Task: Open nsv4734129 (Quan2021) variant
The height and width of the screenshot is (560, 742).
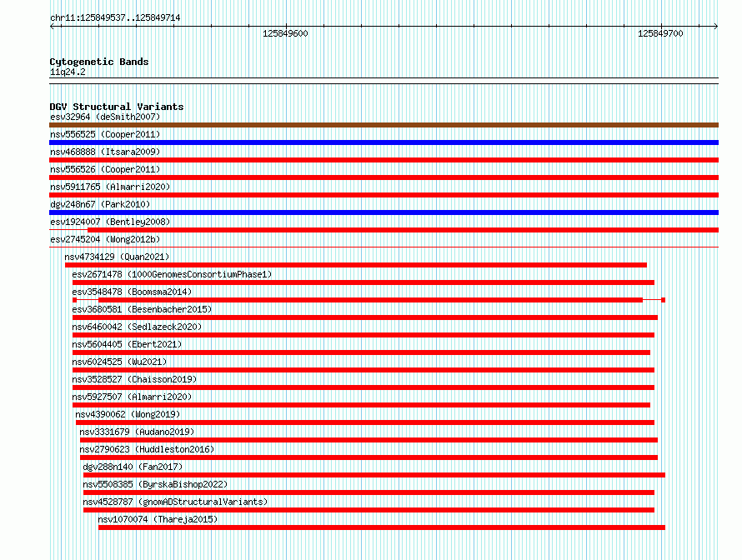Action: tap(117, 257)
